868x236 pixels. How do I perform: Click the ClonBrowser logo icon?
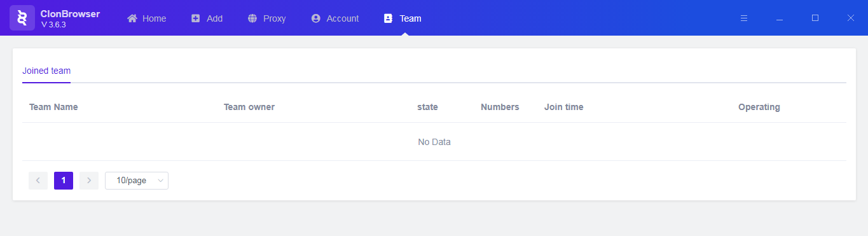pyautogui.click(x=22, y=18)
